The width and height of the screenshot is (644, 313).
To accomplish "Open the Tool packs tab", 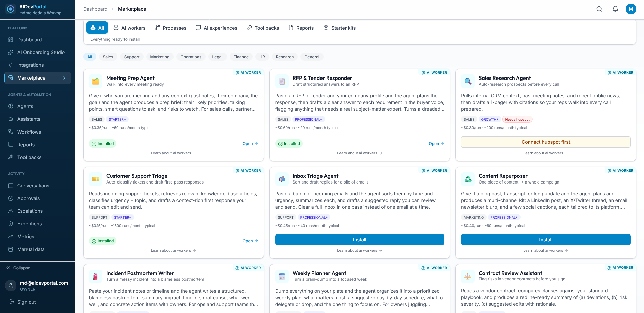I will point(263,28).
